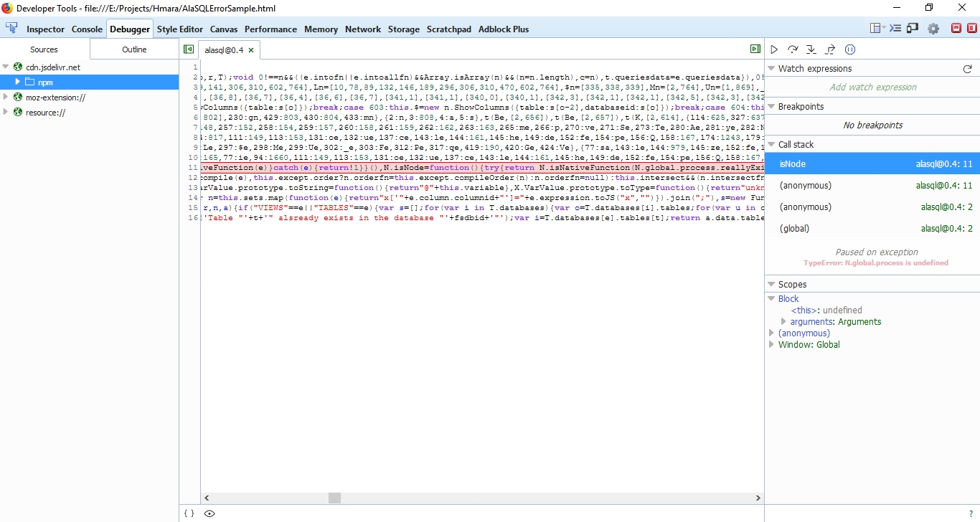980x522 pixels.
Task: Collapse the sources sidebar panel
Action: (189, 48)
